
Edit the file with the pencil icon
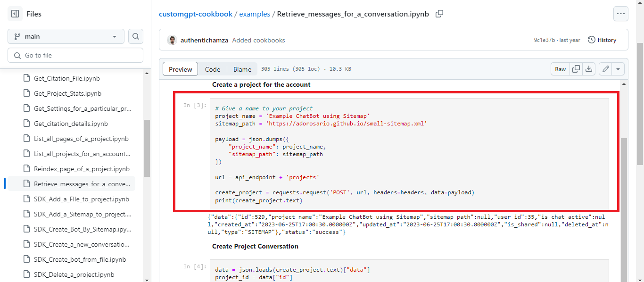(x=605, y=68)
